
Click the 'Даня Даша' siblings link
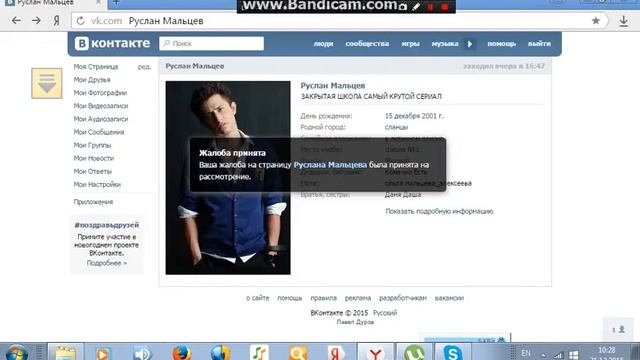403,194
